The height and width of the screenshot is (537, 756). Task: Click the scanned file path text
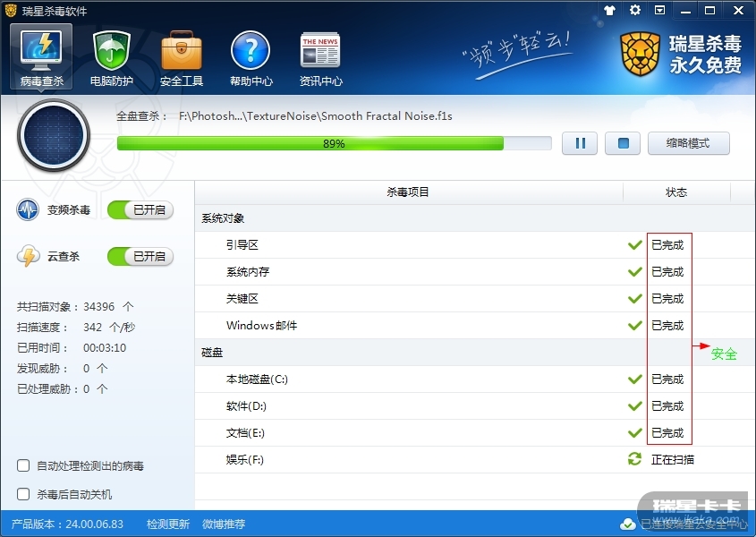point(315,115)
